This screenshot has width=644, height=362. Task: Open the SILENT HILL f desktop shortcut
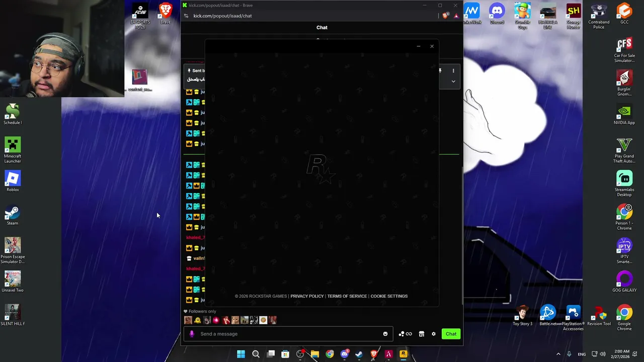click(x=13, y=315)
